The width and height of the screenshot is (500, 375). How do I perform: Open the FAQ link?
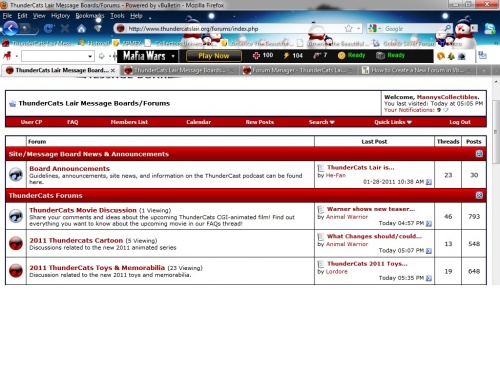(72, 122)
